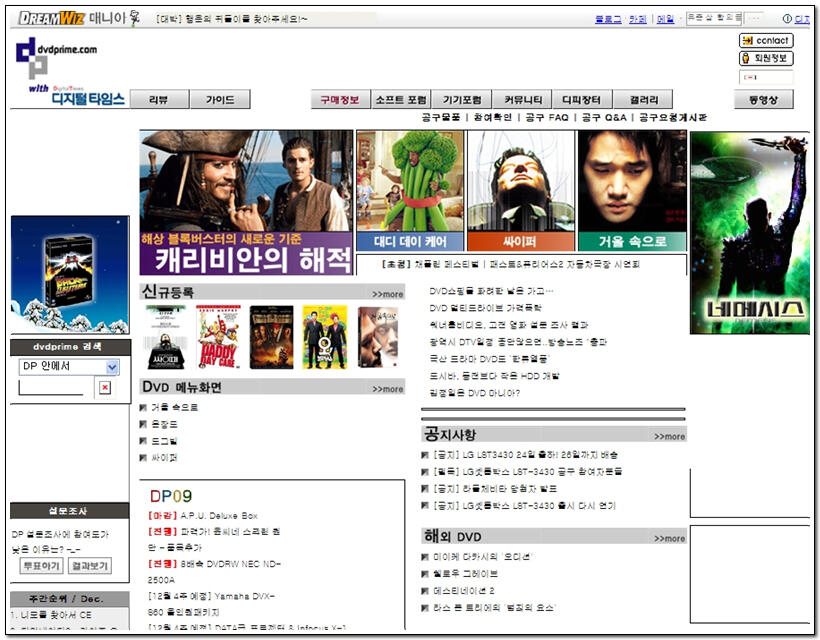Click the 블로그 link in top bar
The image size is (820, 640).
[x=608, y=19]
